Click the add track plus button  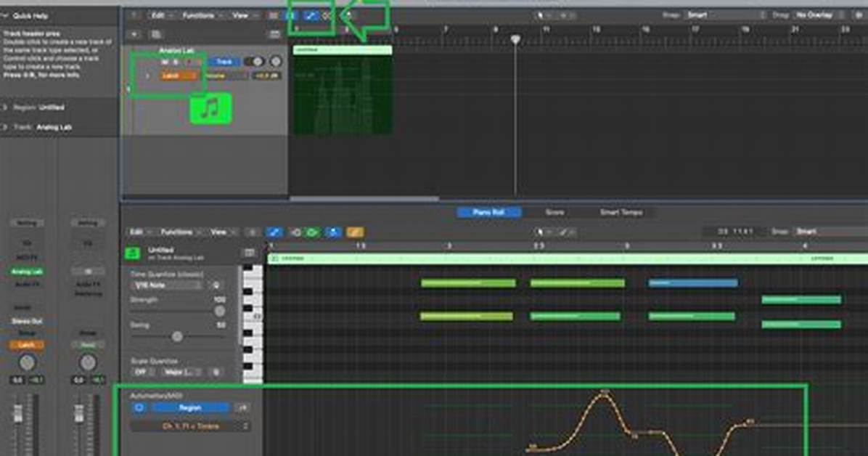pos(134,34)
